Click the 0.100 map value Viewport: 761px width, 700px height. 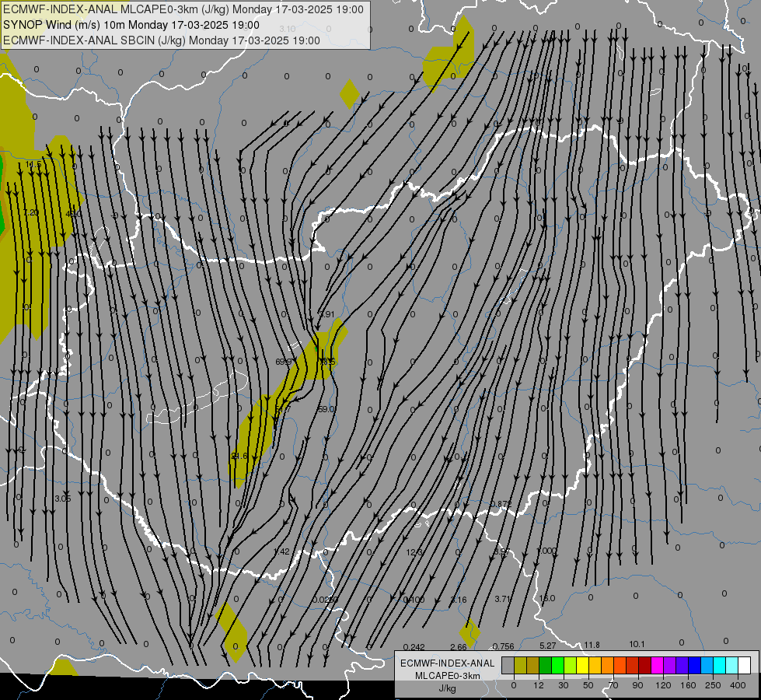coord(414,600)
